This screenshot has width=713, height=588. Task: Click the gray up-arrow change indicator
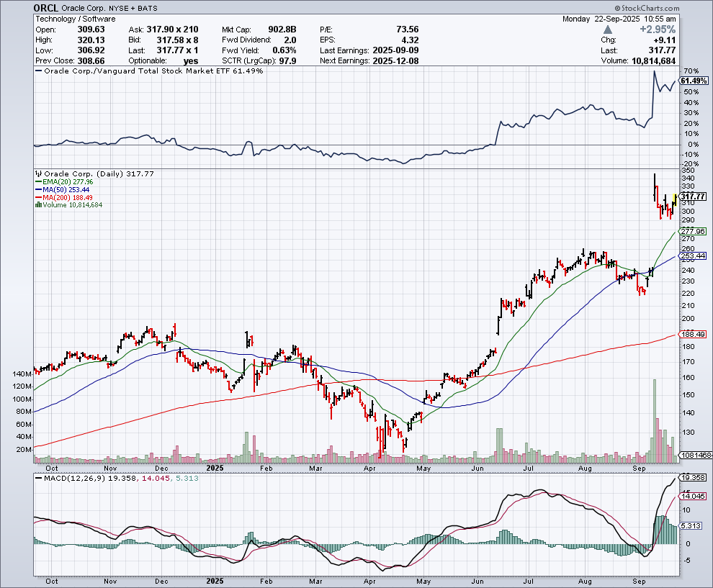pos(609,30)
